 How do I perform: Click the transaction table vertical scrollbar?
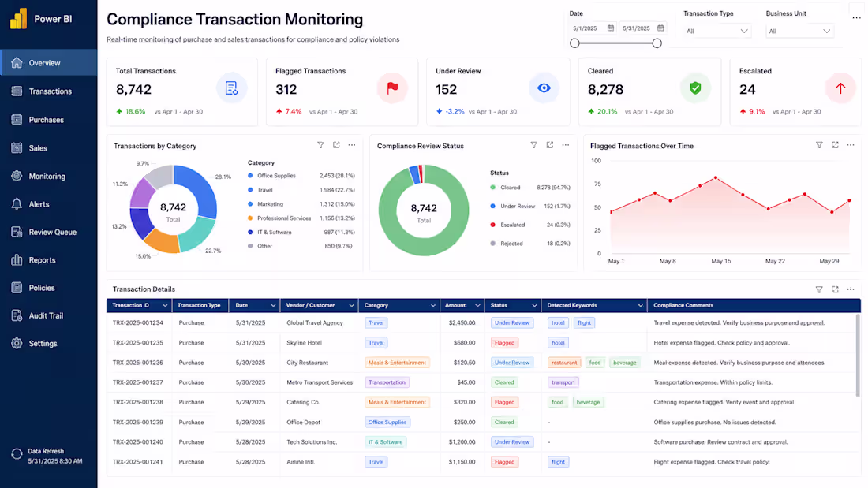coord(859,354)
